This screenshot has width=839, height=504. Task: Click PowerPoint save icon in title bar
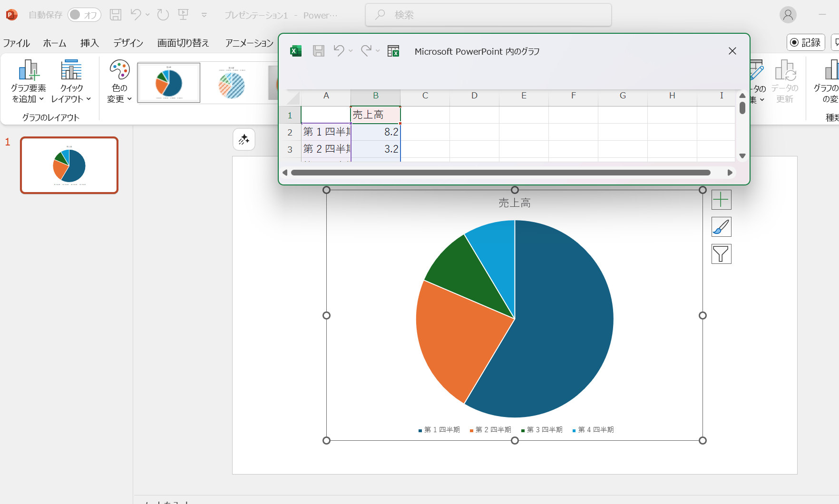pyautogui.click(x=116, y=15)
